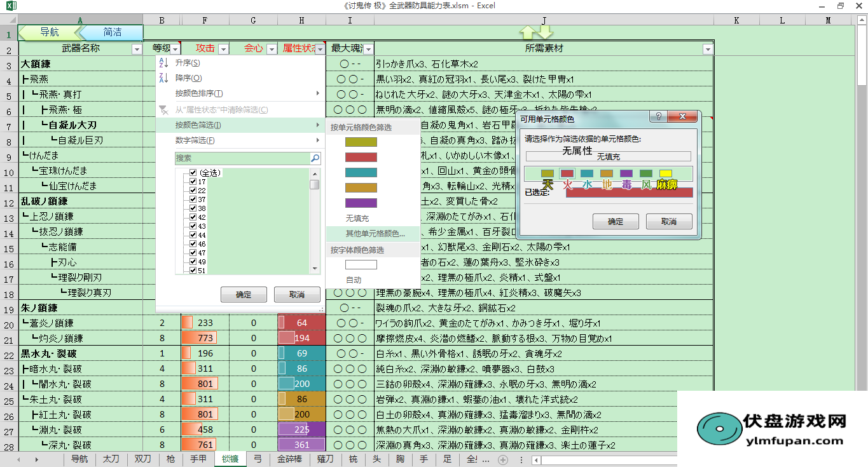Image resolution: width=868 pixels, height=467 pixels.
Task: Select 无填充 in the color filter submenu
Action: point(373,218)
